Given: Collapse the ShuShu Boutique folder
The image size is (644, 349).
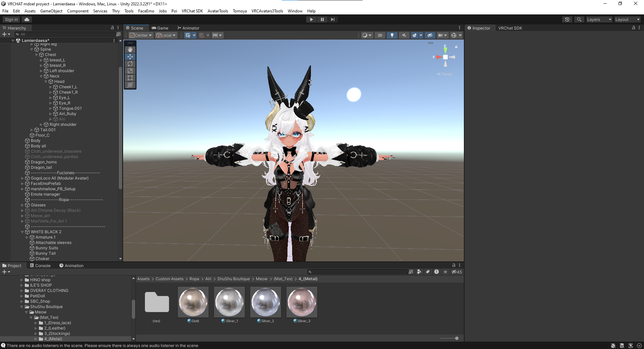Looking at the screenshot, I should [x=22, y=307].
